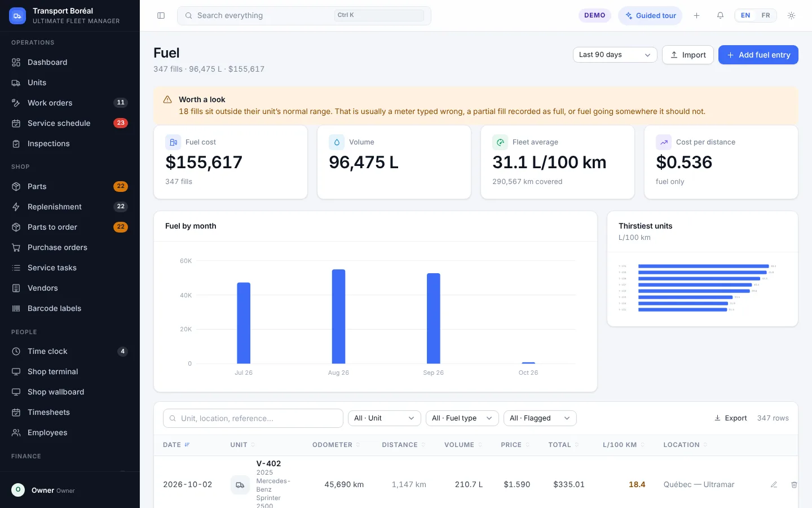Open Parts in the Shop section
The width and height of the screenshot is (812, 508).
tap(69, 186)
